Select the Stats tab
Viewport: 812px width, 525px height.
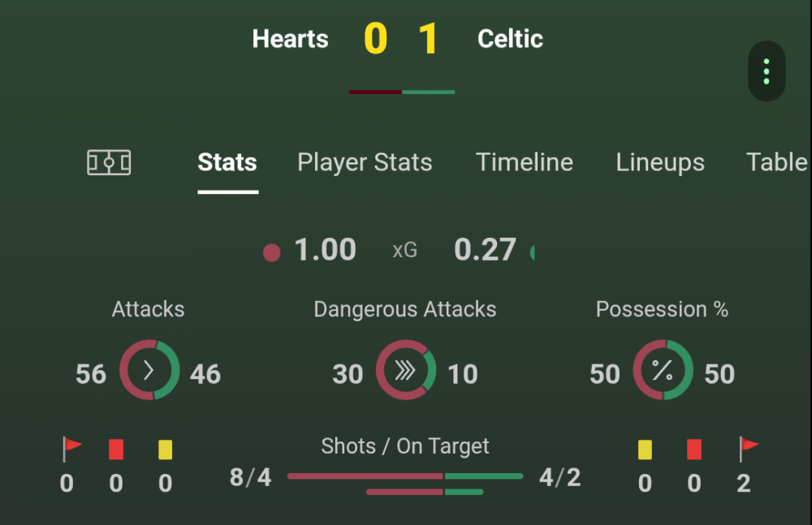coord(227,162)
